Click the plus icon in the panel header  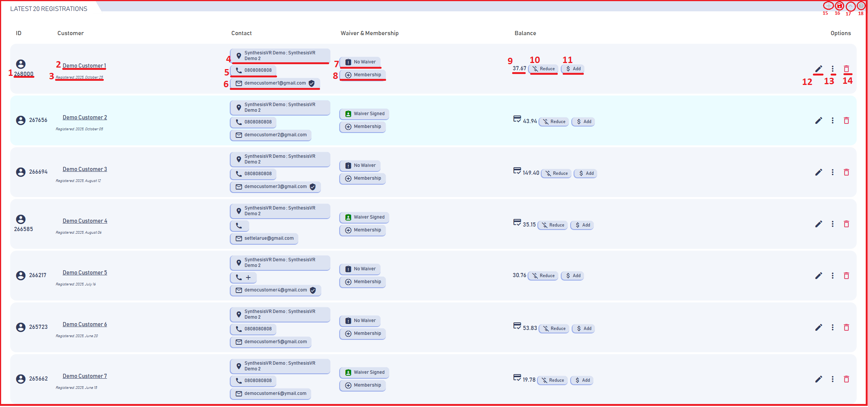(828, 6)
